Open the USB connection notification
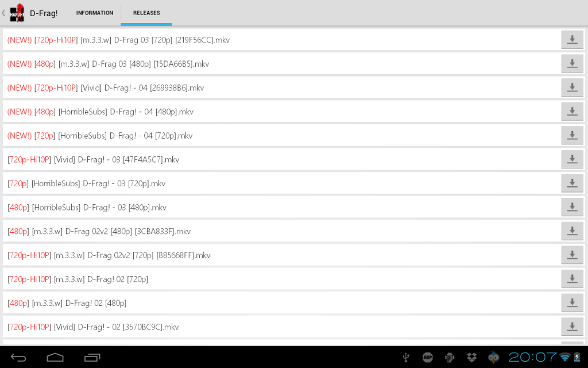The image size is (588, 368). tap(406, 357)
